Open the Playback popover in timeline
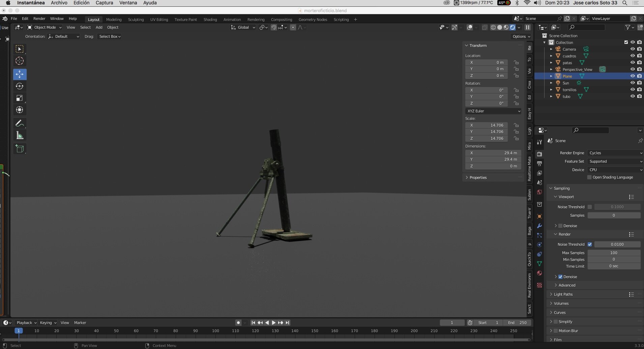This screenshot has width=644, height=349. [26, 323]
